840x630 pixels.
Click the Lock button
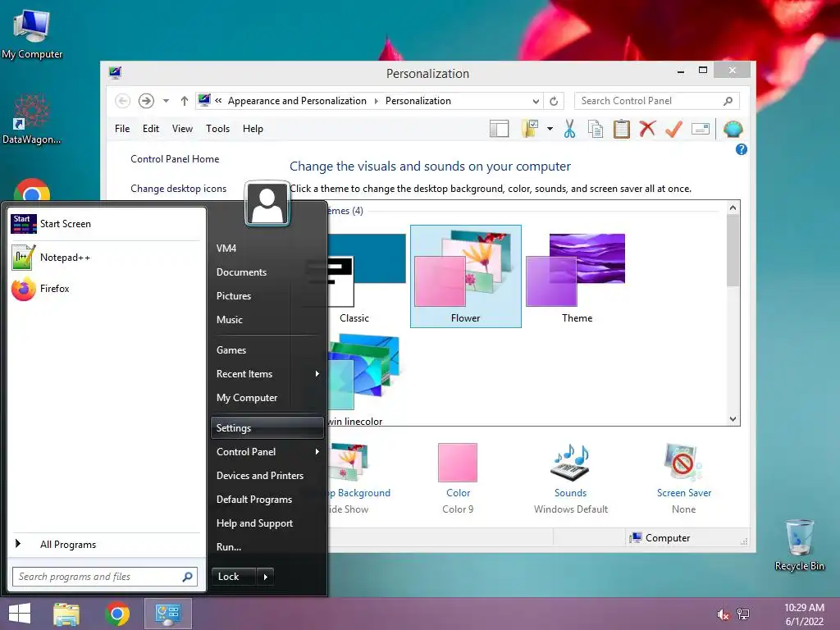point(234,577)
